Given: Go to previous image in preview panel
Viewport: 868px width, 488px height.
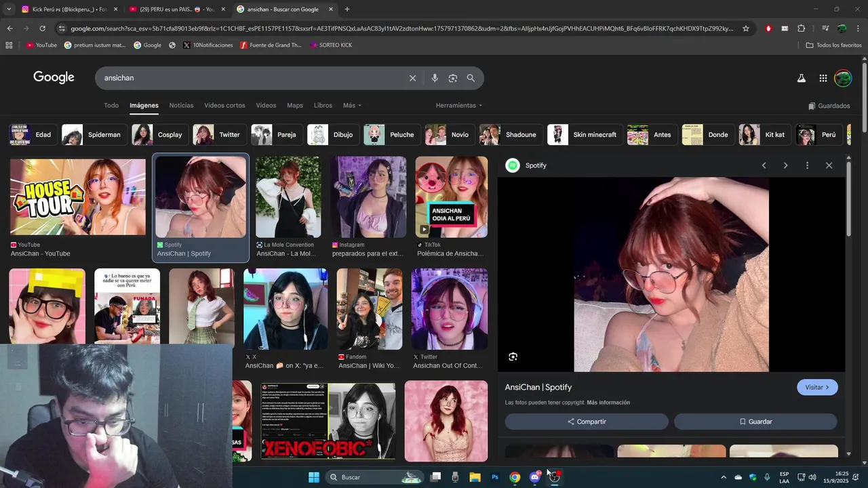Looking at the screenshot, I should point(764,165).
